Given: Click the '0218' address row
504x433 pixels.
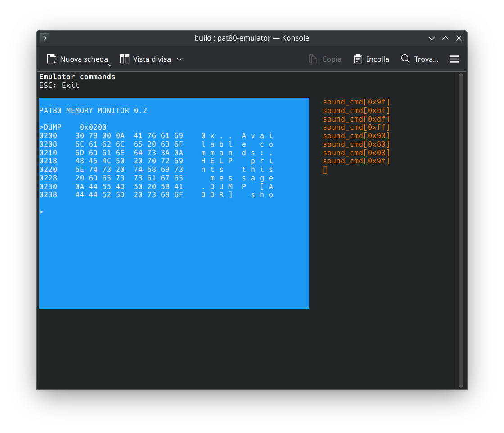Looking at the screenshot, I should 156,161.
